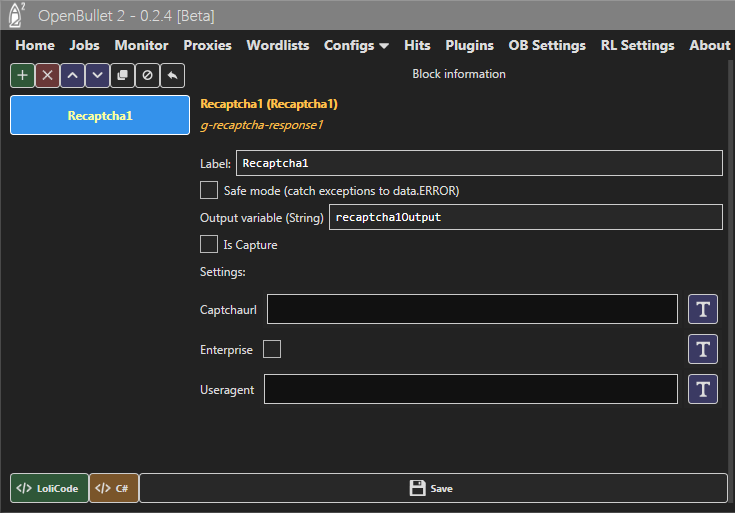Click the g-recaptcha-response1 description text
This screenshot has height=513, width=735.
pyautogui.click(x=262, y=125)
